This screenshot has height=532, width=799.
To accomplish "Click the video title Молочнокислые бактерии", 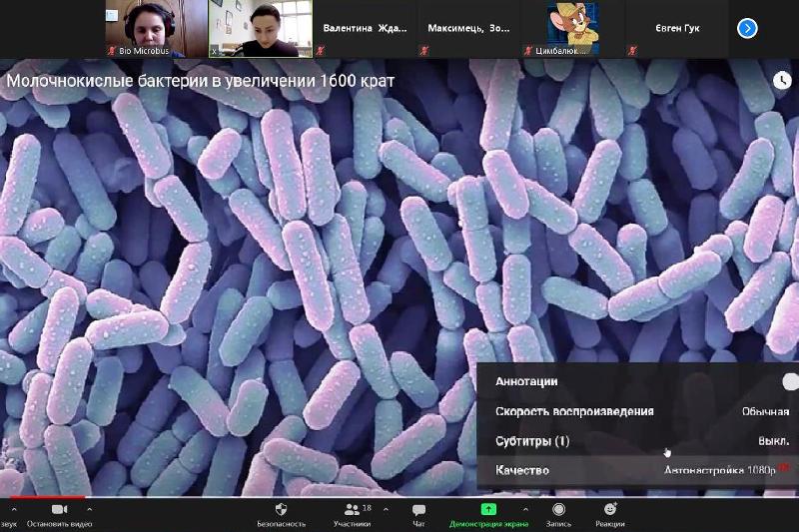I will click(x=201, y=81).
